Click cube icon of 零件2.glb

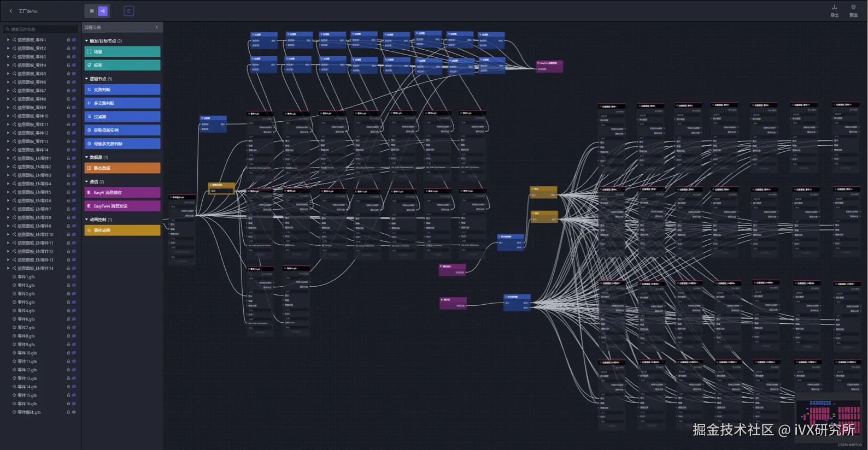(14, 294)
